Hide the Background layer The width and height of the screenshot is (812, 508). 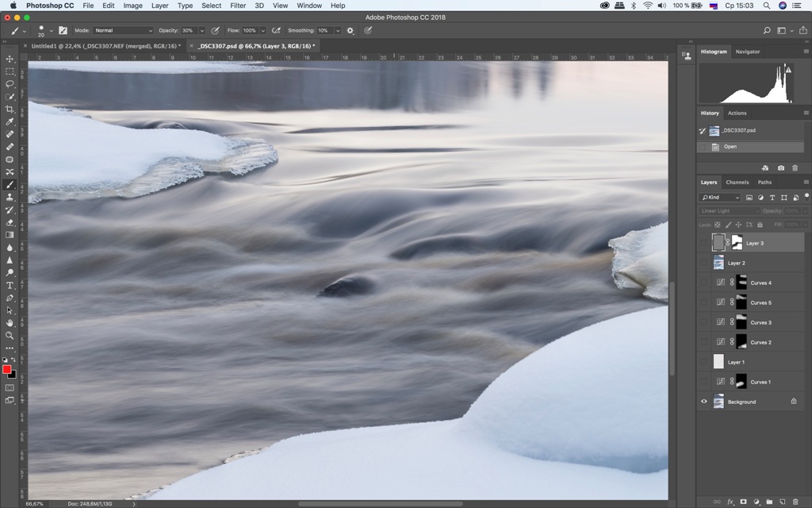point(703,402)
